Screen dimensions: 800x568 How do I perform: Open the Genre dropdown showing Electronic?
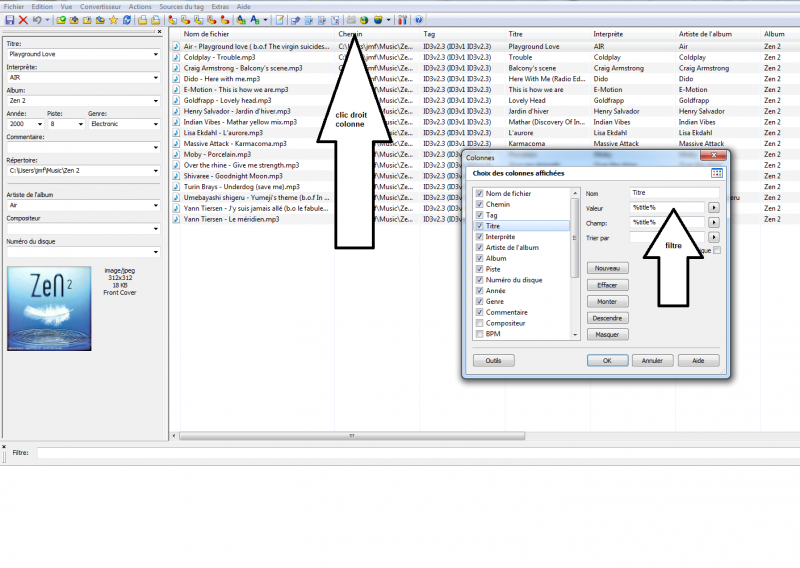pos(155,125)
